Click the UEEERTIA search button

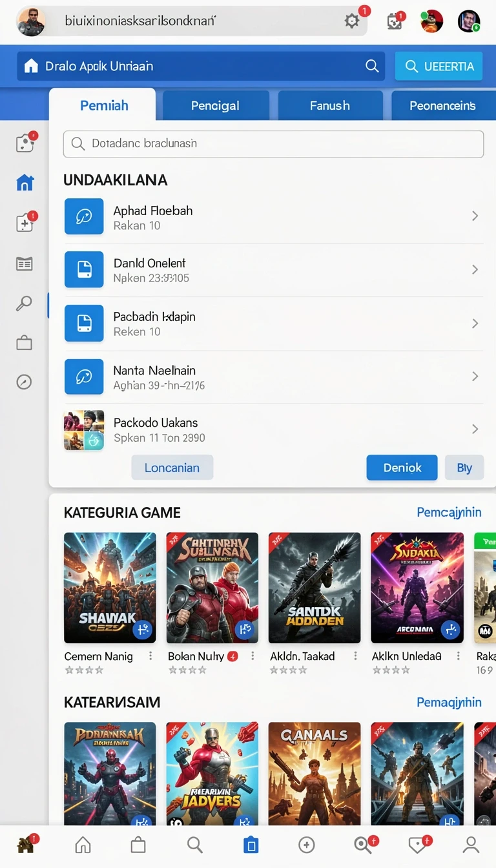[439, 66]
